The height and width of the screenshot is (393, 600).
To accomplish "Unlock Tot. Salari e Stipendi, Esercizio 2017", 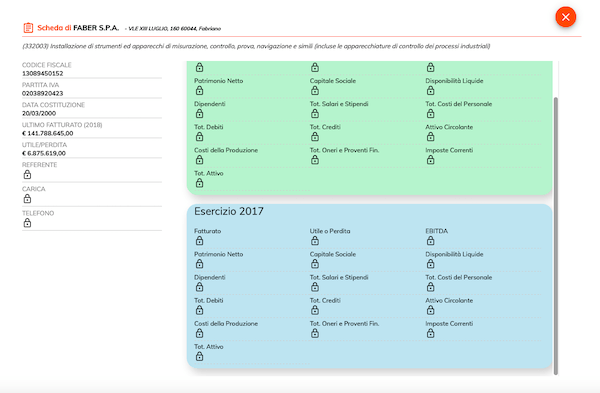I will pyautogui.click(x=315, y=287).
